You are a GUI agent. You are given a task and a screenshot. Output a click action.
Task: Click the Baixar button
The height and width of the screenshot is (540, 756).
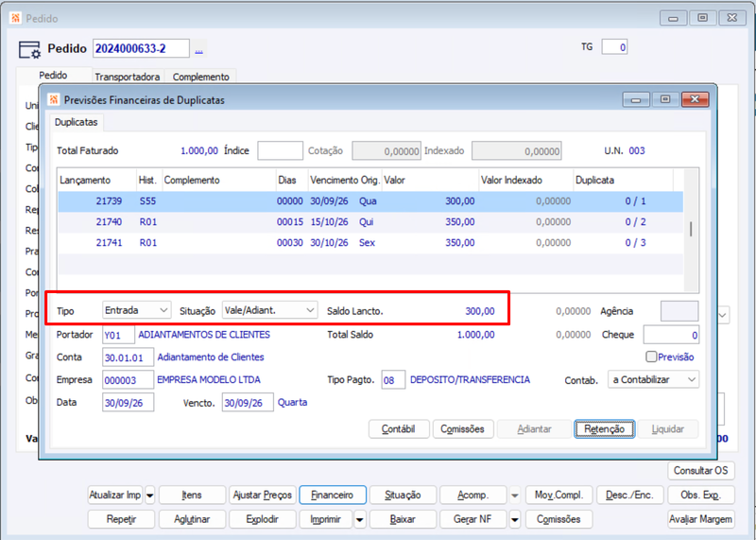coord(403,519)
